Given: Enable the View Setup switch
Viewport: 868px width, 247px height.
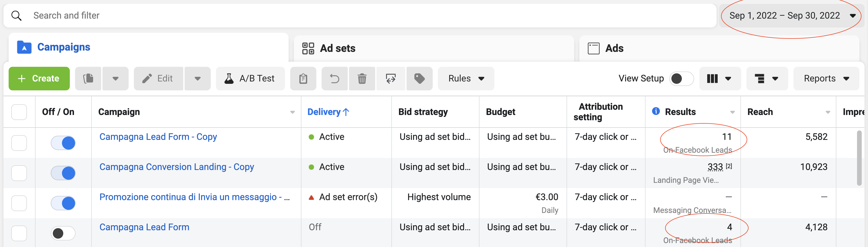Looking at the screenshot, I should (681, 79).
